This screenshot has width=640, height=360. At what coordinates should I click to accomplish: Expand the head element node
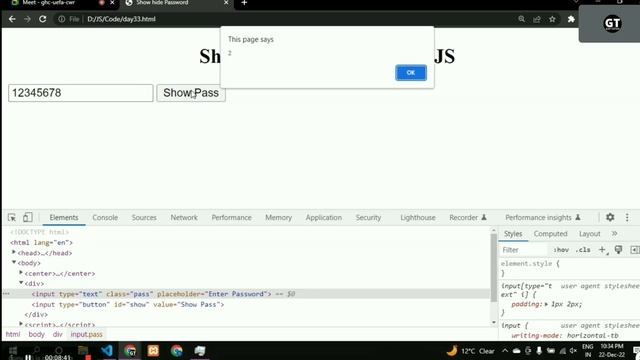tap(14, 253)
